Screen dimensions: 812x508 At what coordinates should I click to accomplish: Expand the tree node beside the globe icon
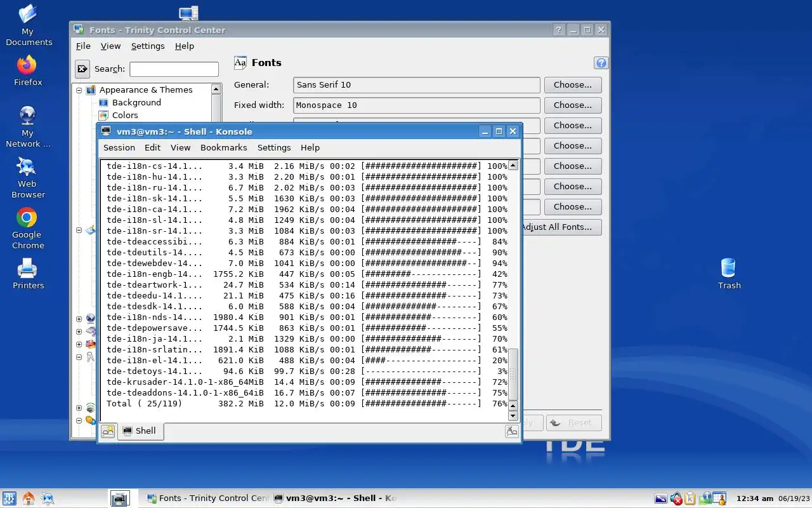click(x=79, y=319)
